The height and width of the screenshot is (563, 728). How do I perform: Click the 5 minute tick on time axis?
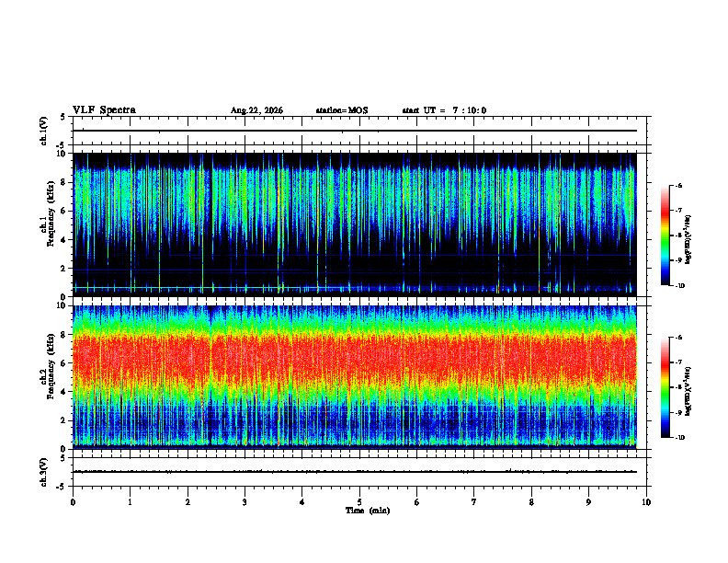click(359, 502)
